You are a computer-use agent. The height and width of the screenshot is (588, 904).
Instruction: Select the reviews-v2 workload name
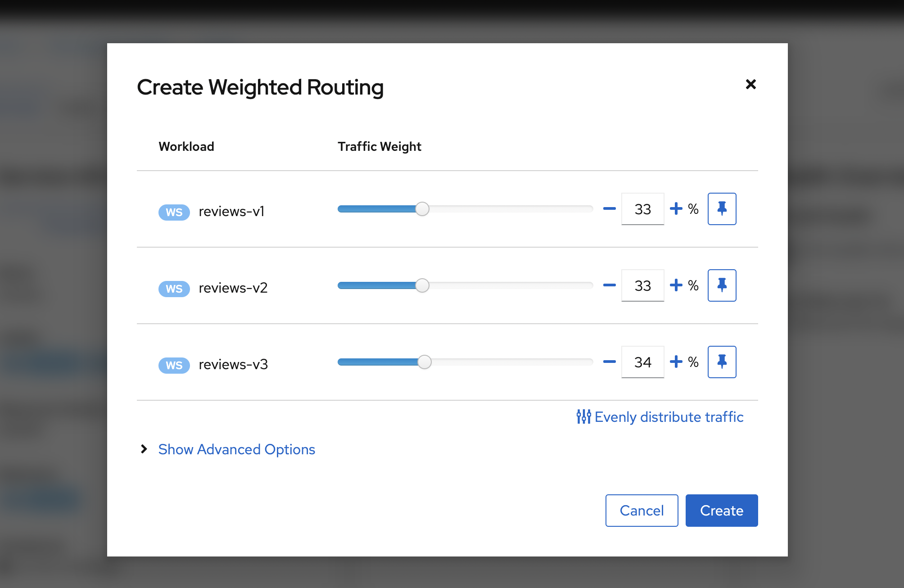pyautogui.click(x=233, y=288)
